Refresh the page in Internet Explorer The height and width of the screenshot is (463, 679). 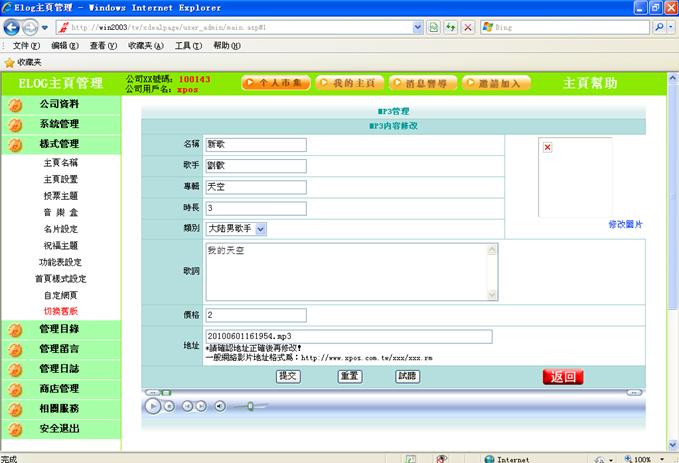[451, 28]
